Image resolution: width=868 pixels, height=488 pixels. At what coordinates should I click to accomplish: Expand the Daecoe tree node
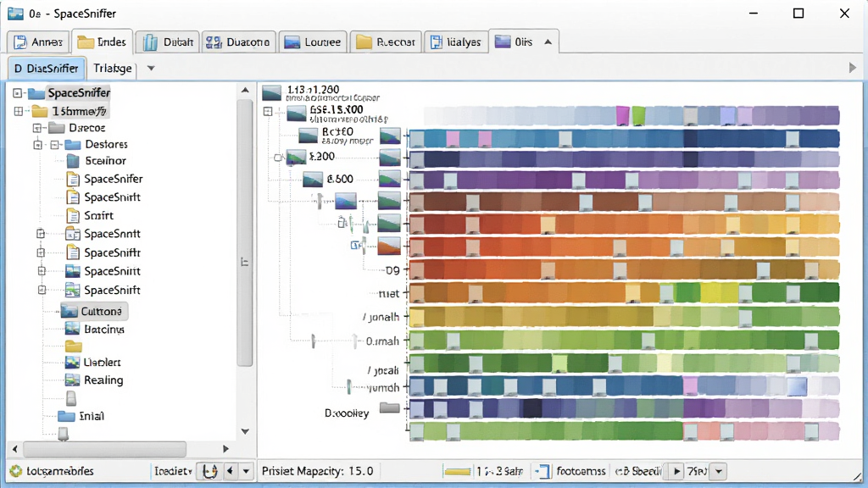(x=37, y=129)
